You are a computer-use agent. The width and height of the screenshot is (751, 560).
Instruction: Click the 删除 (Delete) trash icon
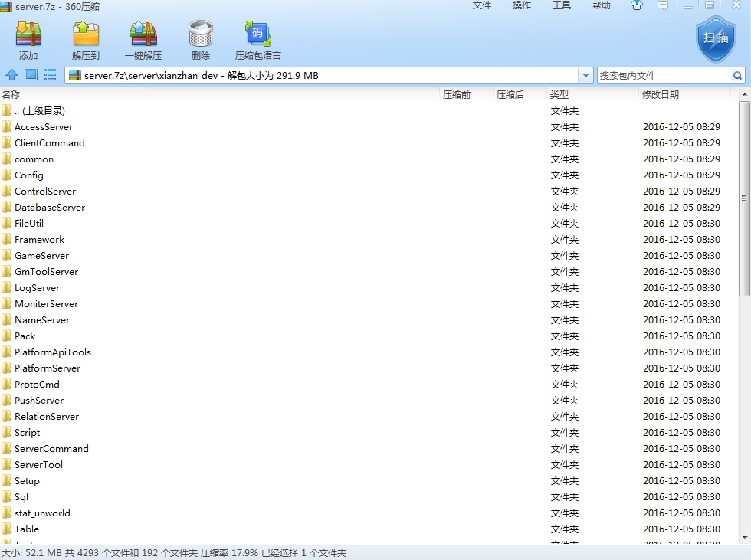[x=201, y=40]
